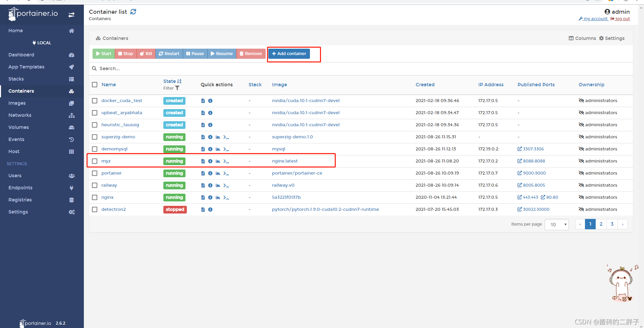The height and width of the screenshot is (328, 644).
Task: Open logs icon for superzig-demo container
Action: [x=203, y=137]
